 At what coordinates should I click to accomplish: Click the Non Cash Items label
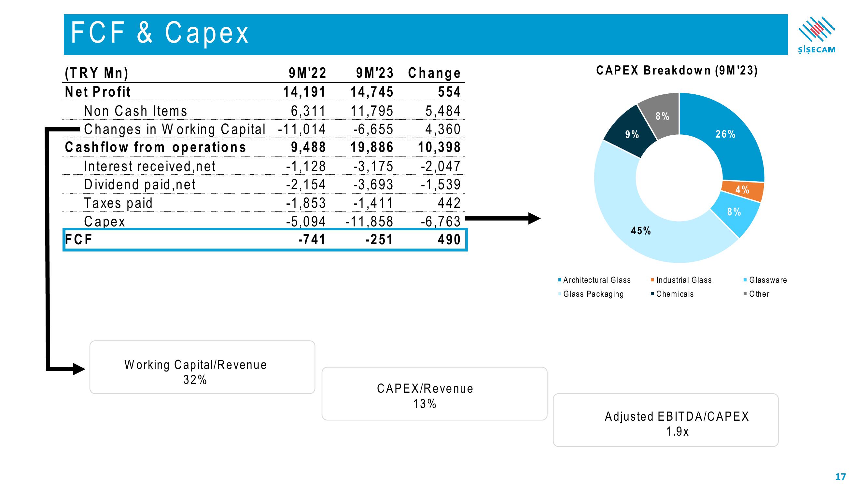[x=135, y=111]
